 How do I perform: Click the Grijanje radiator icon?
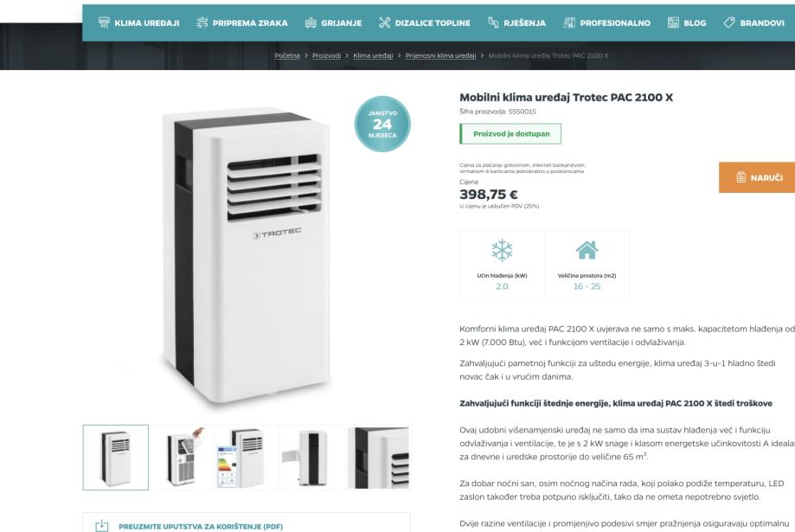[x=311, y=22]
